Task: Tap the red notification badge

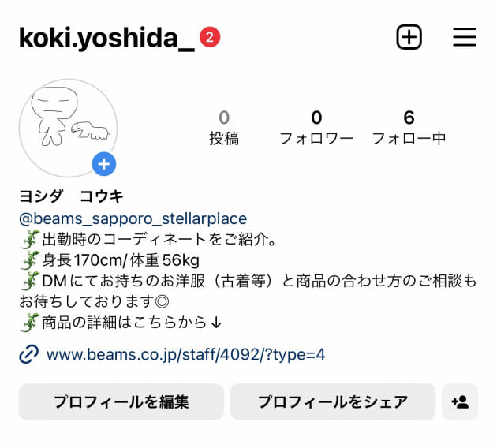Action: click(210, 37)
